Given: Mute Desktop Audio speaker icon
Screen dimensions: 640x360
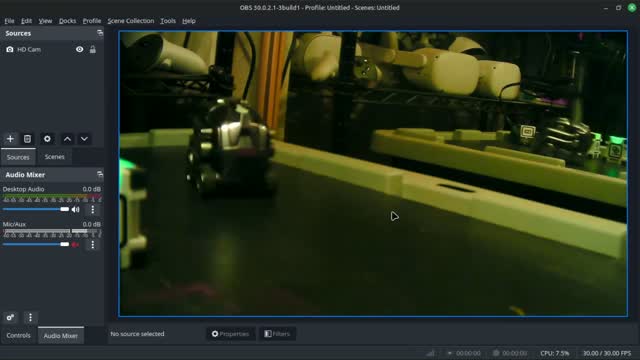Looking at the screenshot, I should pos(76,209).
